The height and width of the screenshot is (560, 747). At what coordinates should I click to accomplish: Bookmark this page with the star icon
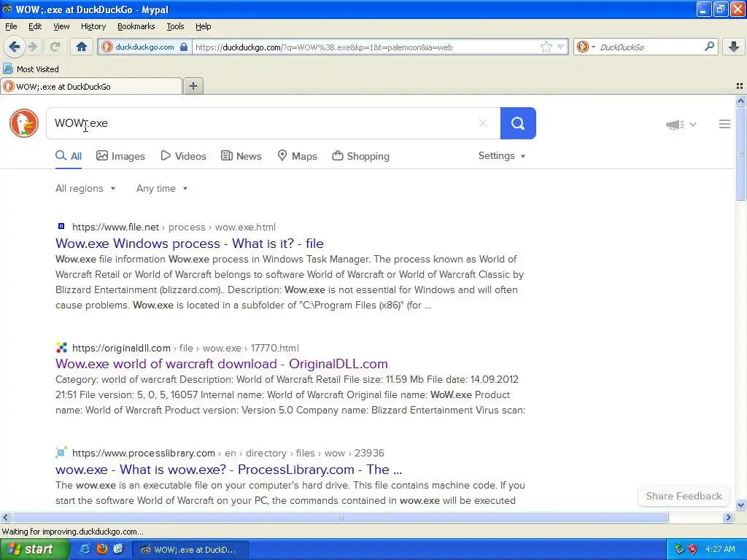(546, 47)
